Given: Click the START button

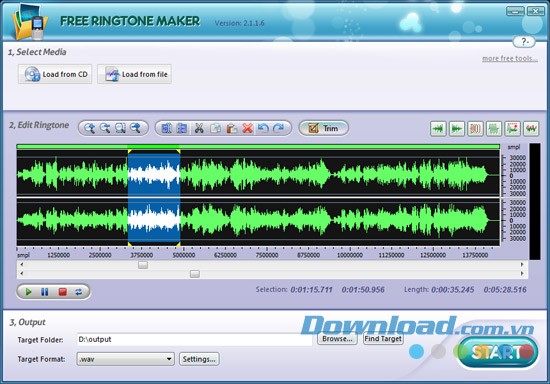Looking at the screenshot, I should click(497, 352).
